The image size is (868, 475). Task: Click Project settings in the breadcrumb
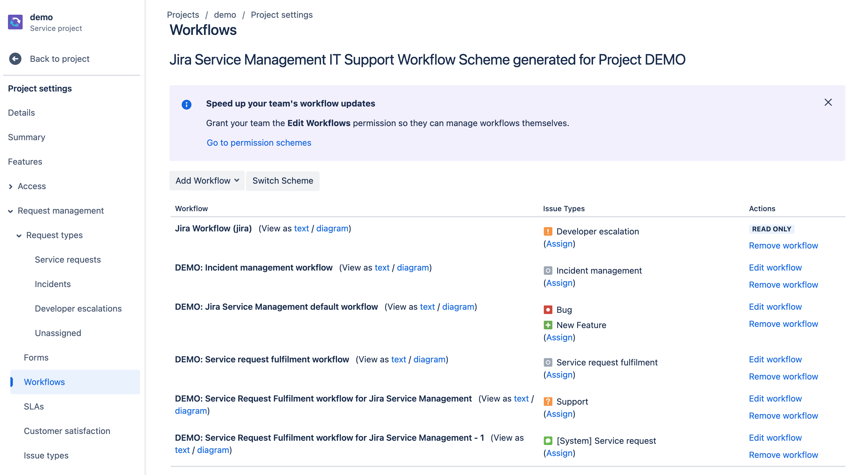tap(282, 15)
